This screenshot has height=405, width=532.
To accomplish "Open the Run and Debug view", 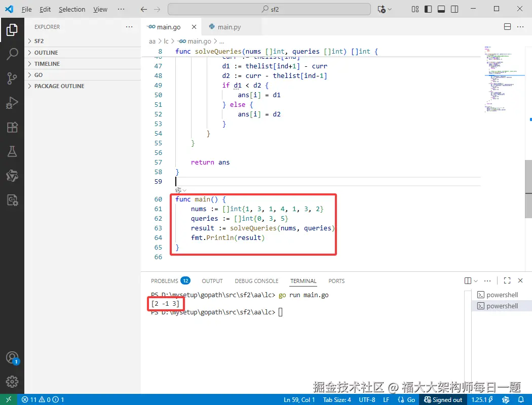I will (12, 103).
